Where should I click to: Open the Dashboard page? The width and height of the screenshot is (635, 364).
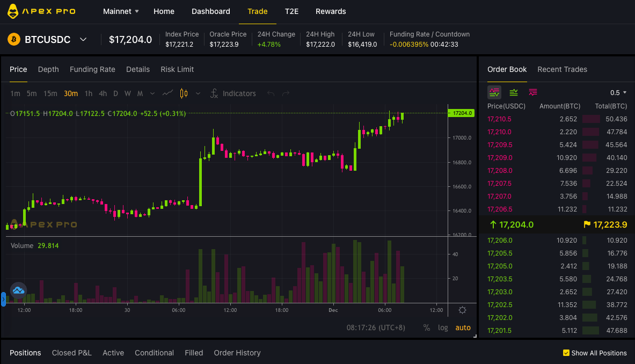coord(211,11)
